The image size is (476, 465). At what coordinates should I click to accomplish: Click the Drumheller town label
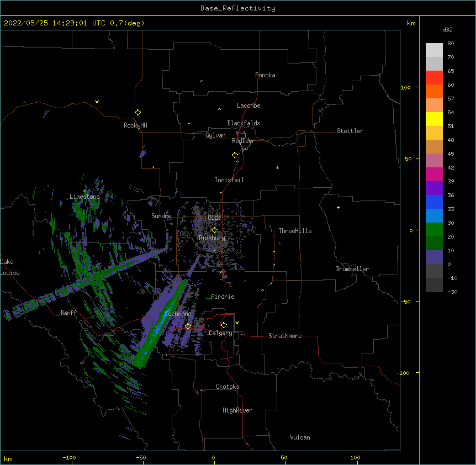point(352,269)
